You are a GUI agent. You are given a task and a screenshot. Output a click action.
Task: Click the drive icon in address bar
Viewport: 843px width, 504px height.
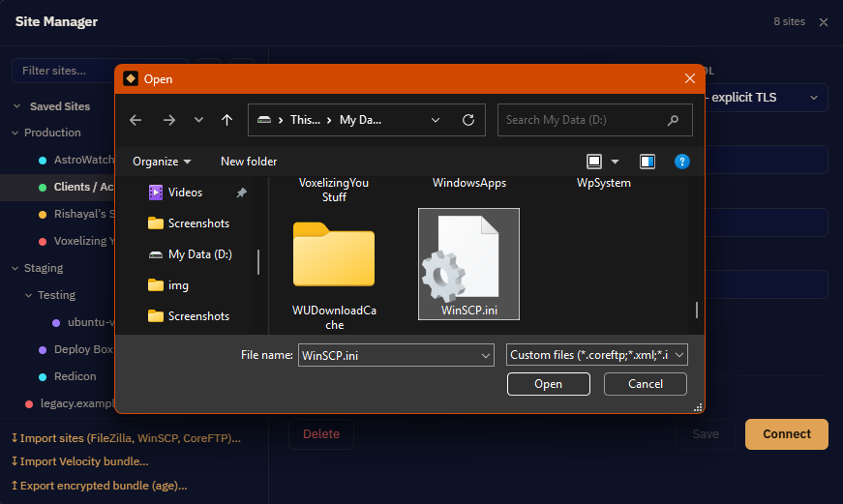(x=264, y=120)
